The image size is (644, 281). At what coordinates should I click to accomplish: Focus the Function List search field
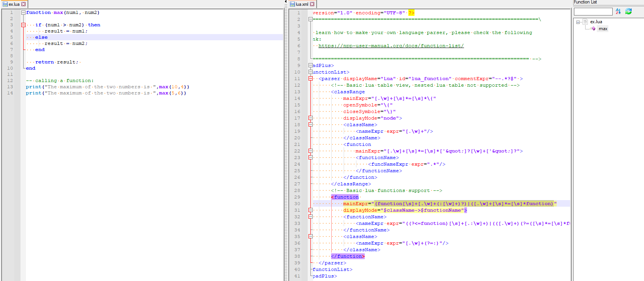593,12
